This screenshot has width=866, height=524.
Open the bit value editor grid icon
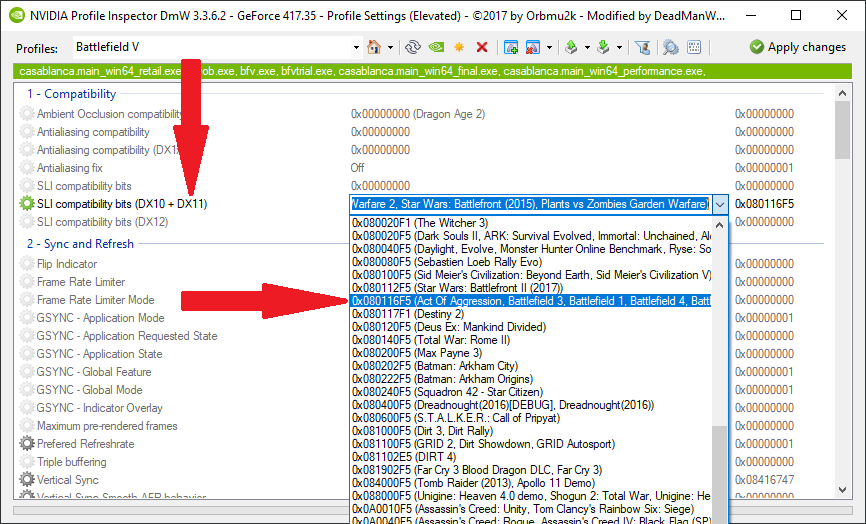click(x=694, y=47)
